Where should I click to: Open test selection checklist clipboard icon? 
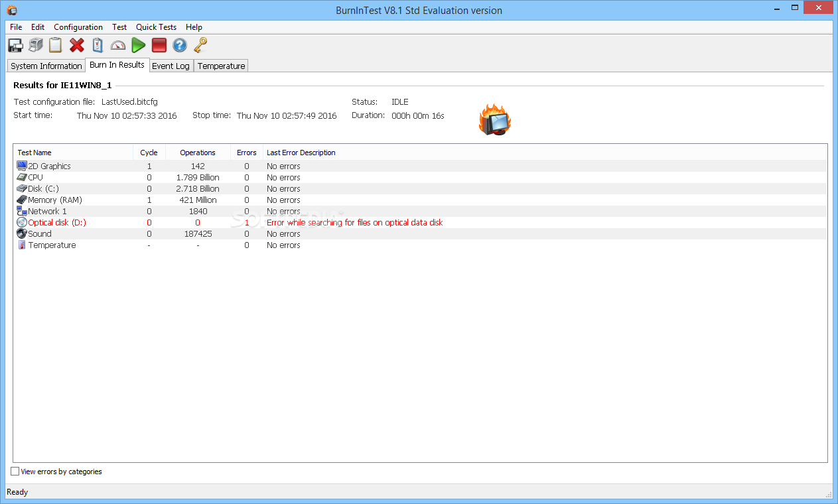click(x=98, y=45)
